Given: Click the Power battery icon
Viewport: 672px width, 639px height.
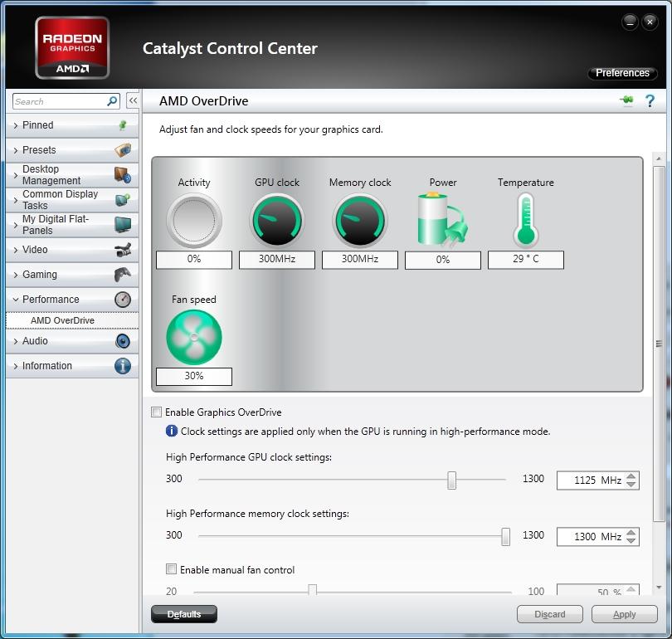Looking at the screenshot, I should coord(442,219).
